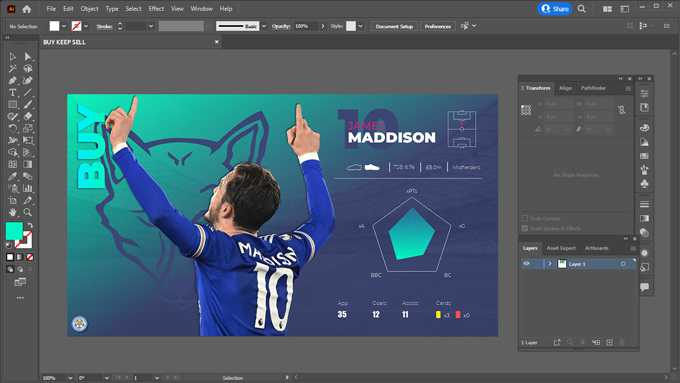This screenshot has width=680, height=383.
Task: Select the Curvature tool
Action: click(28, 80)
